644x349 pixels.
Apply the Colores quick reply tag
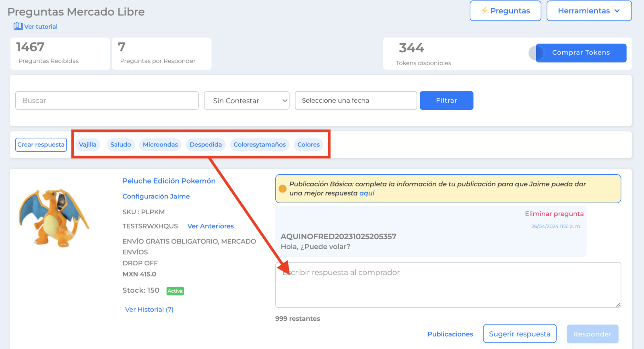pos(309,145)
